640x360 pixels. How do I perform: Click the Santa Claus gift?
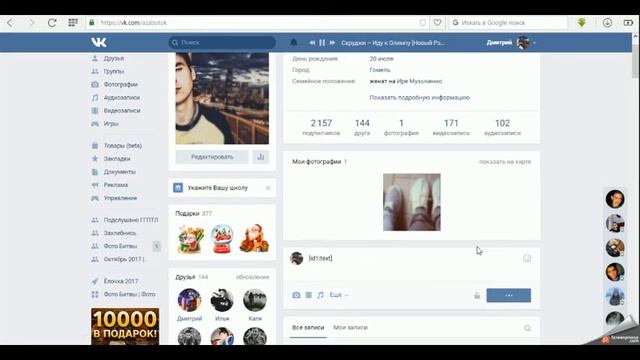(254, 239)
